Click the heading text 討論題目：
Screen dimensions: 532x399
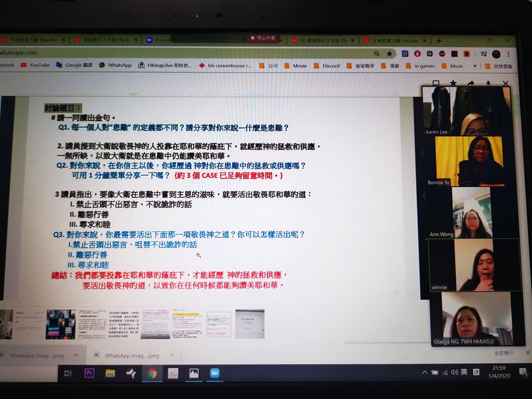coord(63,108)
